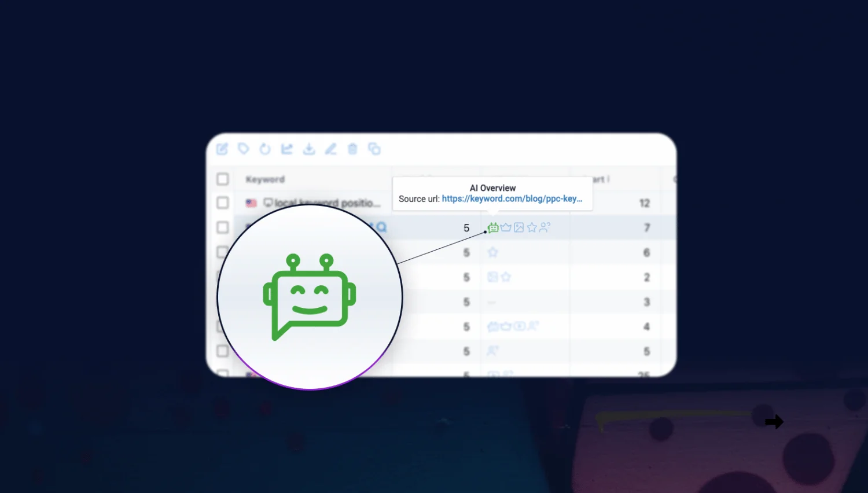The image size is (868, 493).
Task: Click the crown Local pack icon
Action: (506, 227)
